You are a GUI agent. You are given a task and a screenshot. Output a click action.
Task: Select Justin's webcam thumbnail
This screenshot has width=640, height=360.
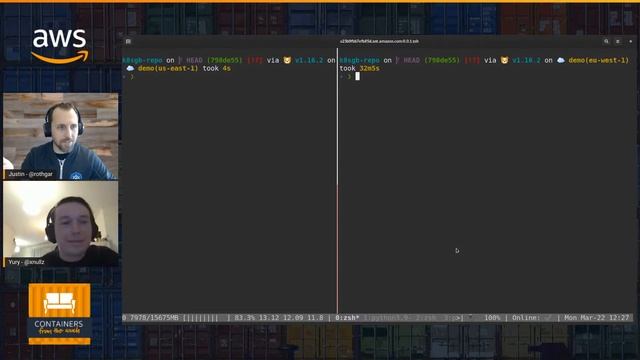(61, 136)
